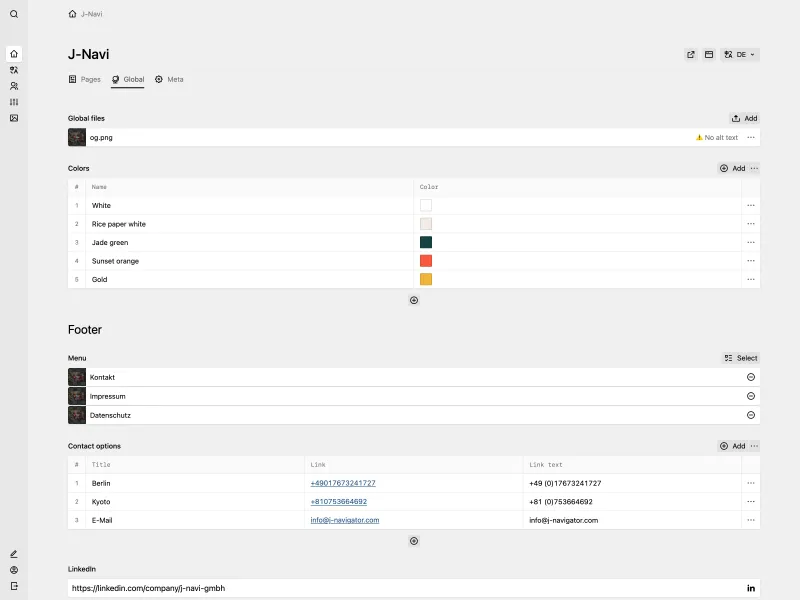The image size is (800, 600).
Task: Remove Impressum from the footer menu
Action: click(751, 396)
